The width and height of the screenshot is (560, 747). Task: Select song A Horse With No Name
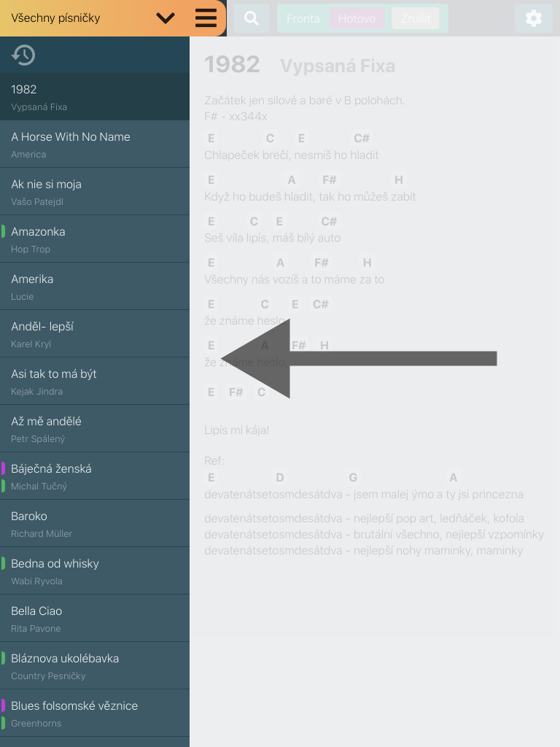[95, 144]
